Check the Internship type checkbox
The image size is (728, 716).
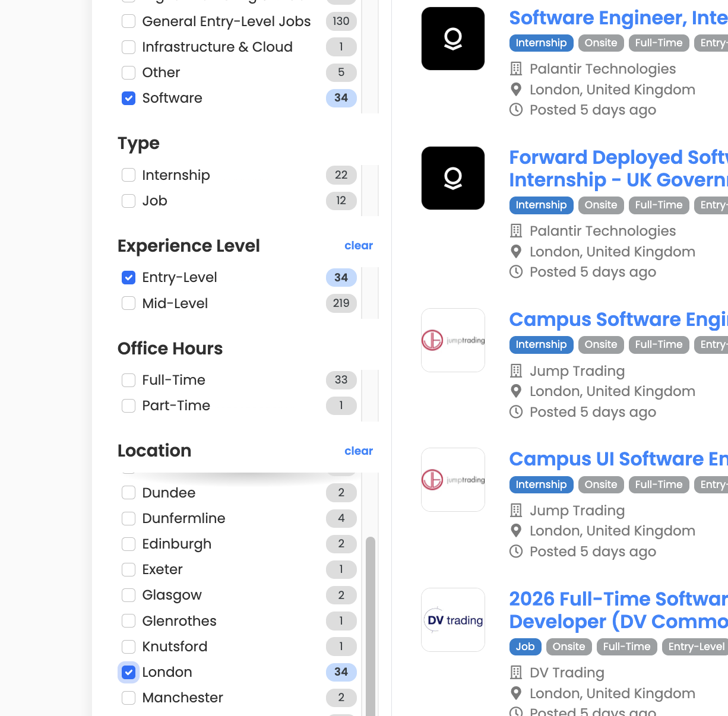[128, 175]
